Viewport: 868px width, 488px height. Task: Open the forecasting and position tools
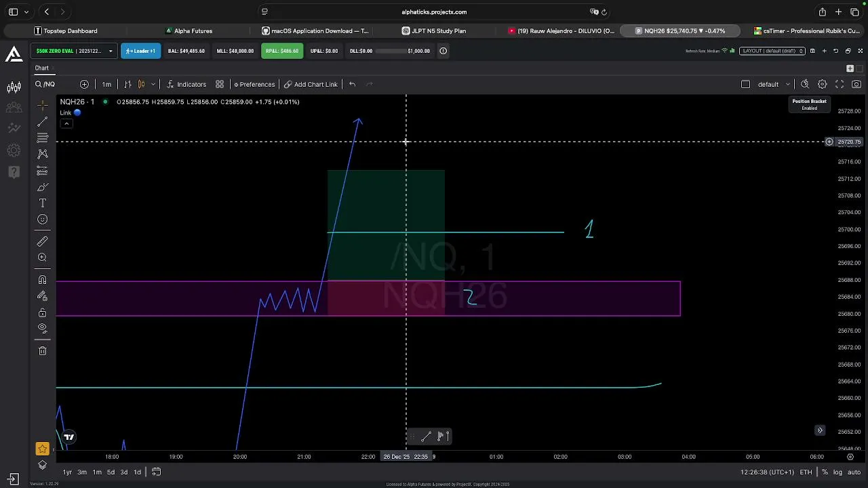pyautogui.click(x=42, y=171)
